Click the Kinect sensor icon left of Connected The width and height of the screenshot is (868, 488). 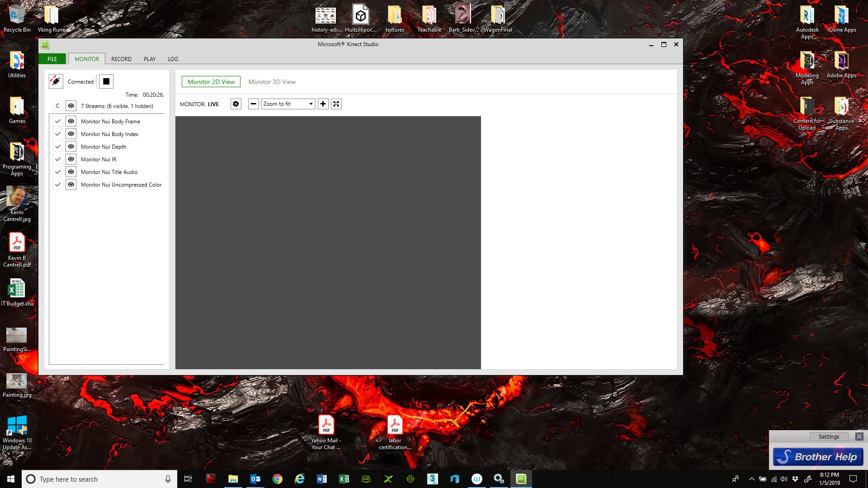pos(56,82)
